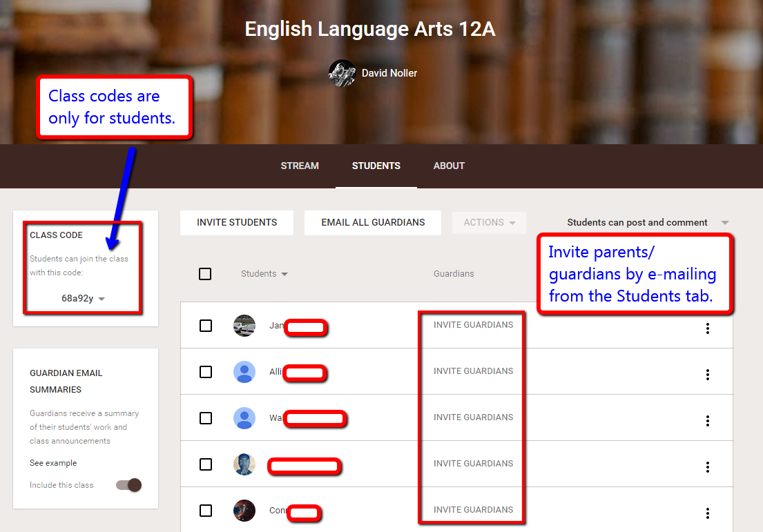This screenshot has height=532, width=763.
Task: Click the class title English Language Arts 12A
Action: [370, 29]
